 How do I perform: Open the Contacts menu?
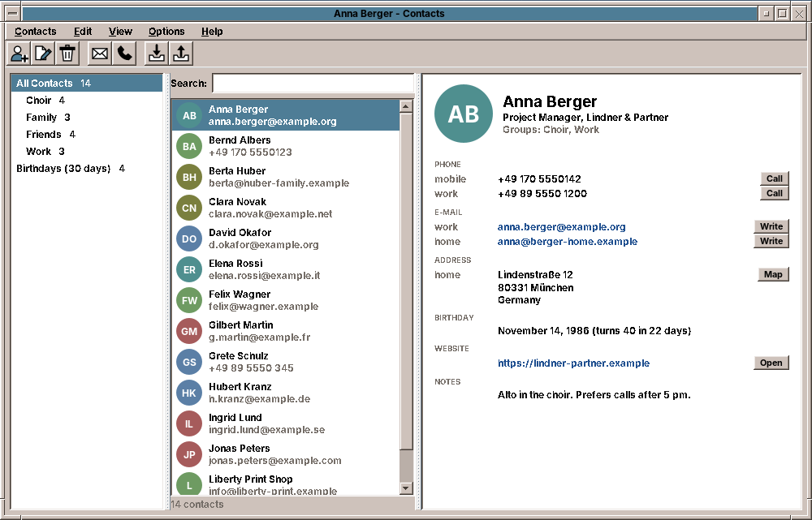click(x=35, y=32)
